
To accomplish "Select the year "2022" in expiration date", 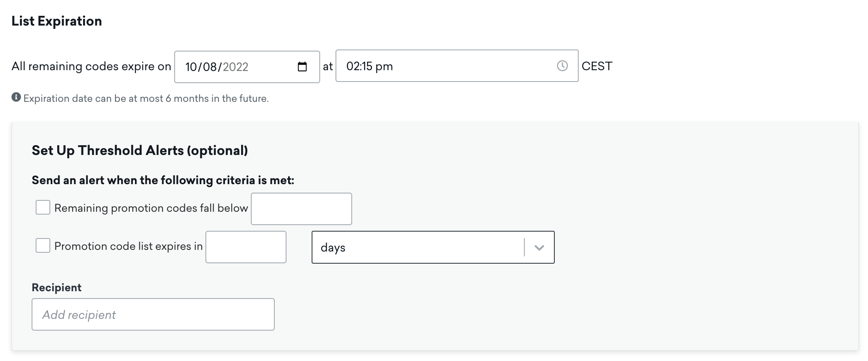I will 235,67.
